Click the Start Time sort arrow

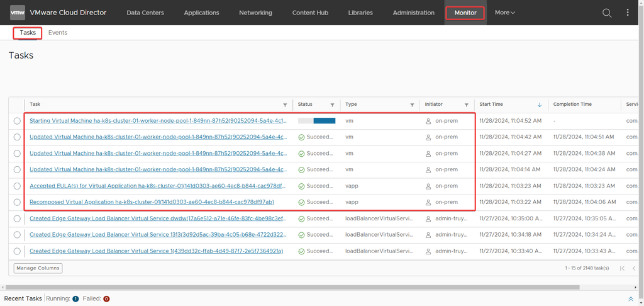[x=539, y=105]
